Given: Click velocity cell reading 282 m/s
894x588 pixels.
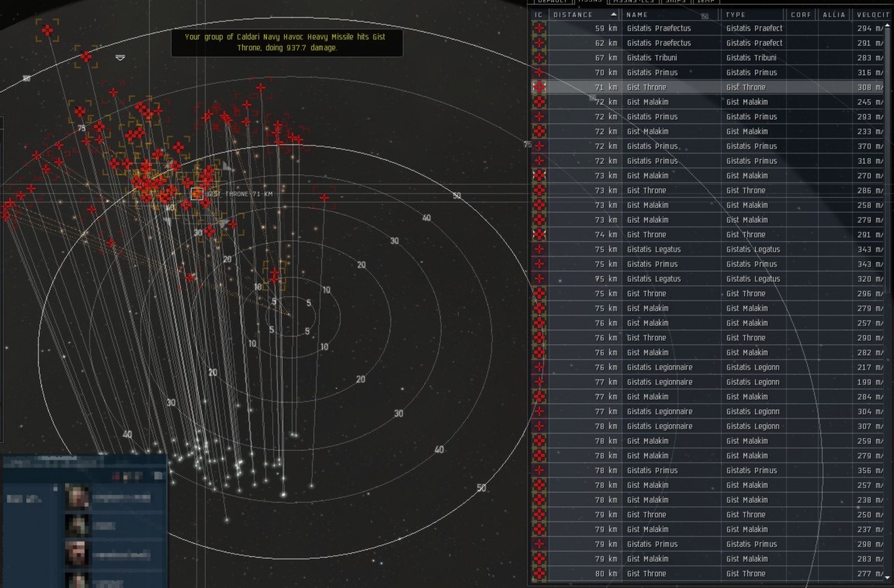Looking at the screenshot, I should click(869, 352).
